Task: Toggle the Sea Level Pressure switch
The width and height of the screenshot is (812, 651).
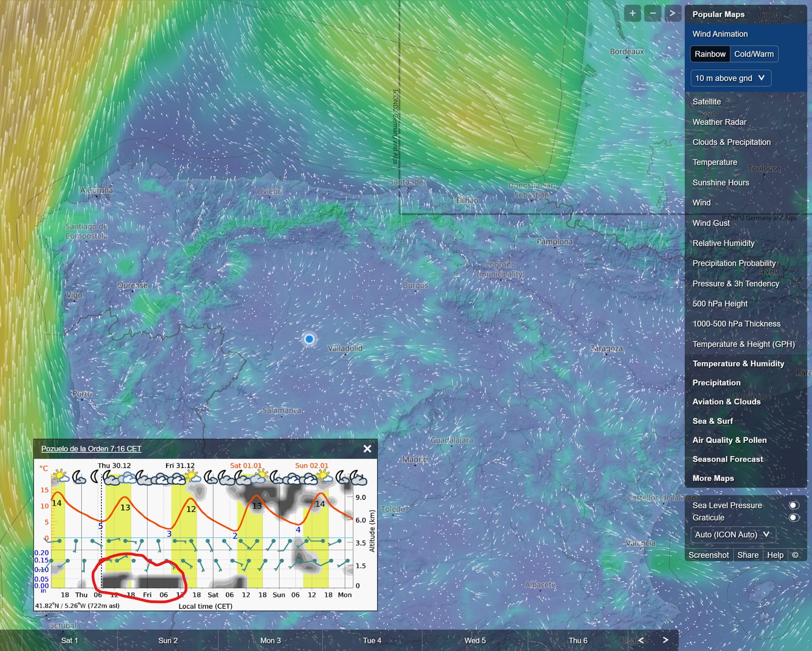Action: point(794,506)
